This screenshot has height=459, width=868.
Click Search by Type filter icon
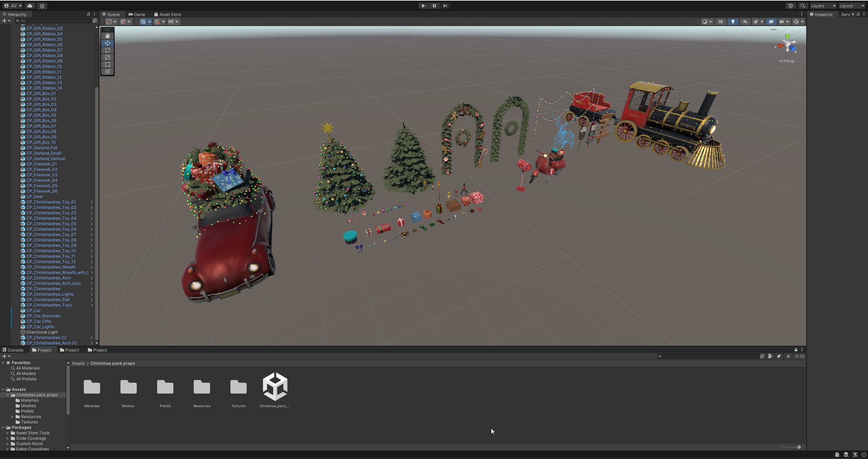pos(770,356)
